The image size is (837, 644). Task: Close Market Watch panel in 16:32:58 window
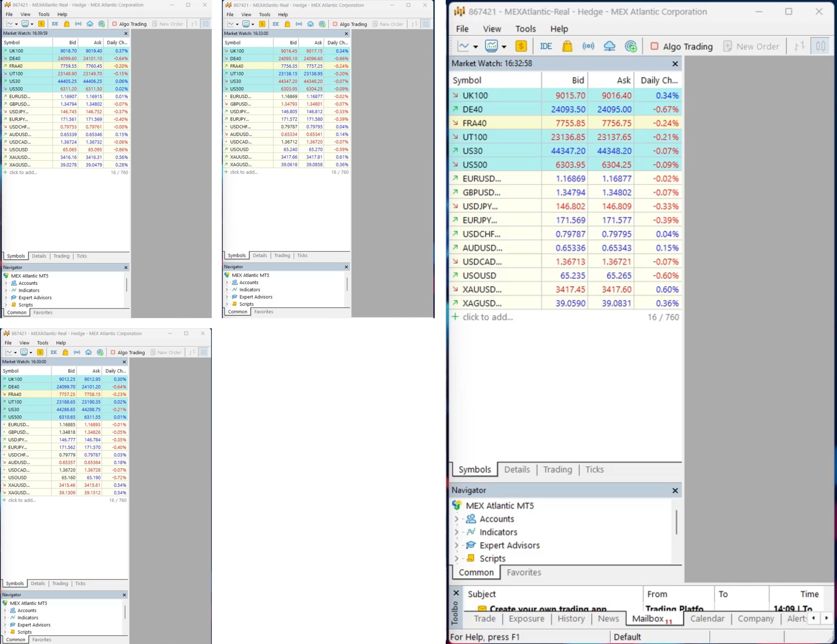(675, 64)
